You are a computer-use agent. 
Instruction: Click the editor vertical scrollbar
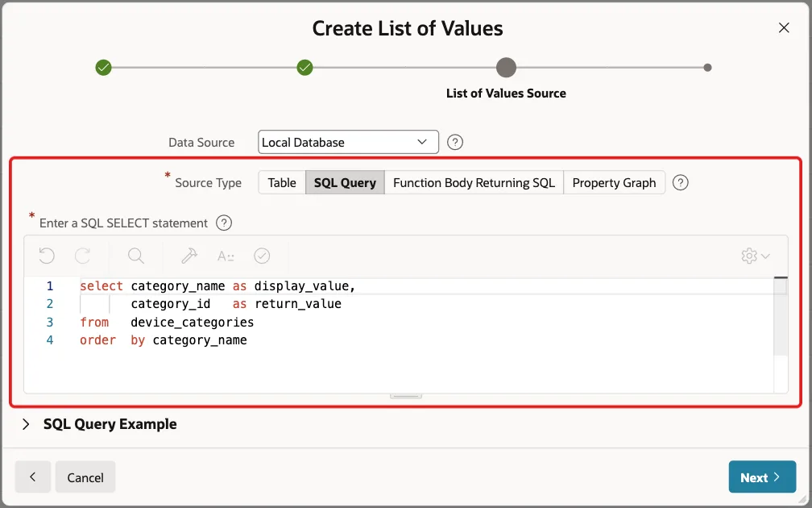click(x=781, y=316)
